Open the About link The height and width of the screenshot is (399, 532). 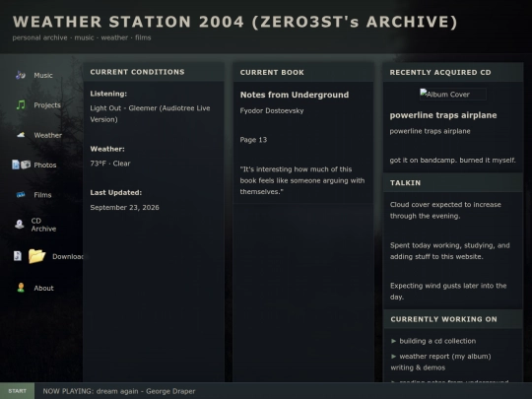tap(43, 288)
